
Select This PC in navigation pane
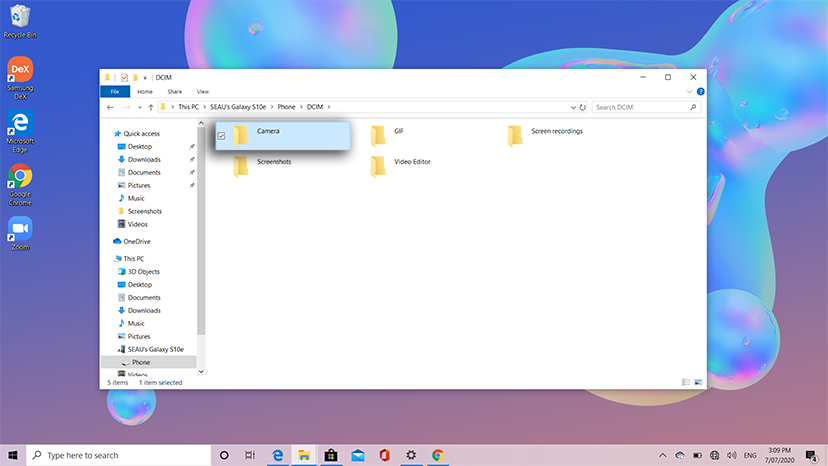click(x=129, y=258)
